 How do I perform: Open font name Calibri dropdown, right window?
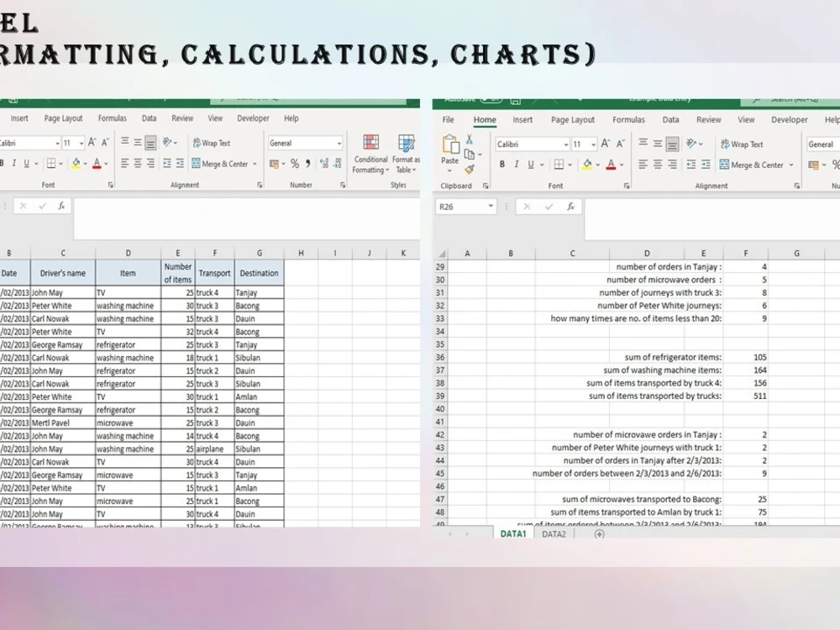(565, 144)
